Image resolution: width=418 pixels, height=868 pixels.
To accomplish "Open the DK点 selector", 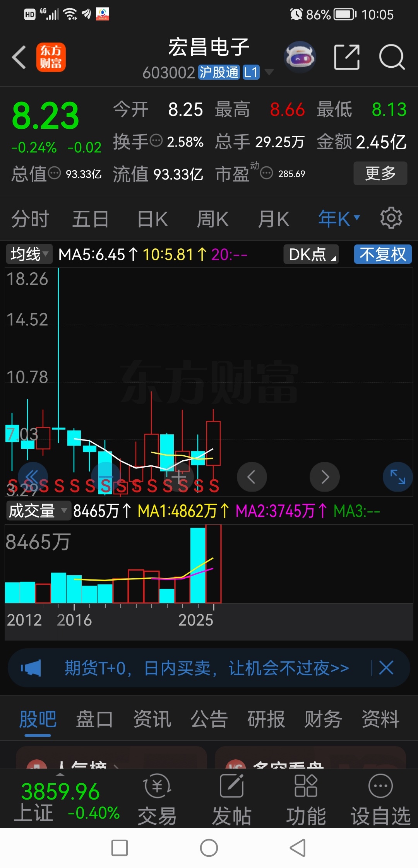I will 311,254.
